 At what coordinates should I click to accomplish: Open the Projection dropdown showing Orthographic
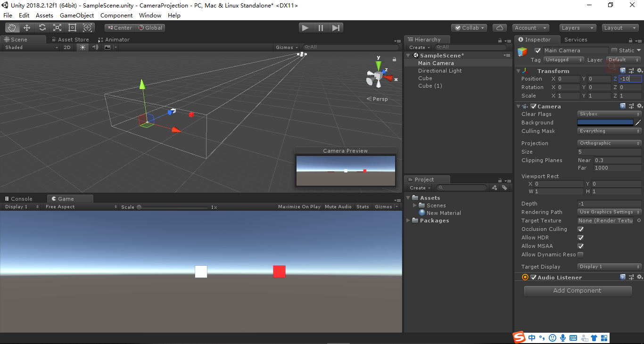(609, 143)
